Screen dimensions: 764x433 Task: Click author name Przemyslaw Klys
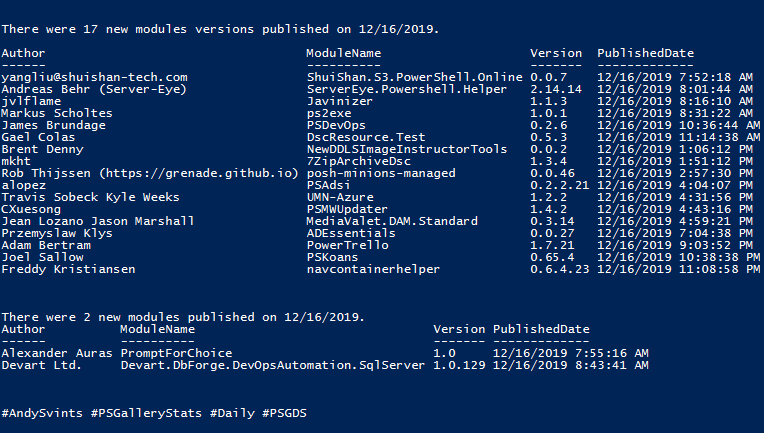pyautogui.click(x=57, y=233)
